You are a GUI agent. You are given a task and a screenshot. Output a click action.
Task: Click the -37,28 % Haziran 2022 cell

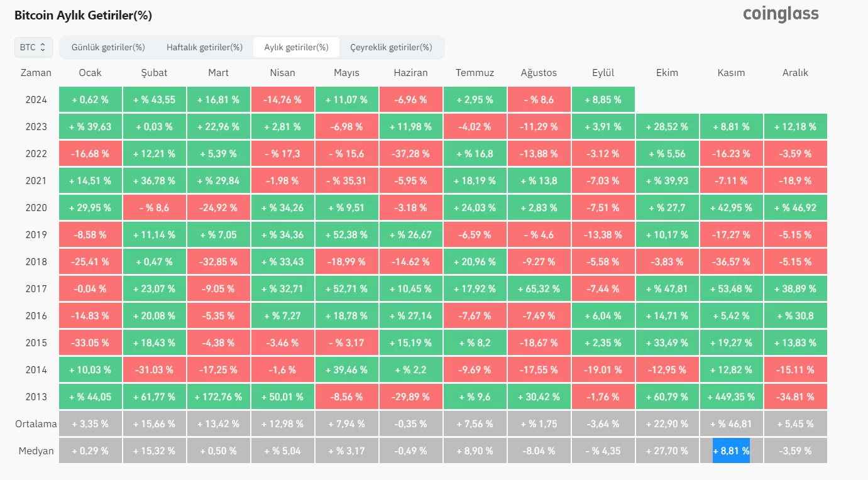[x=410, y=154]
